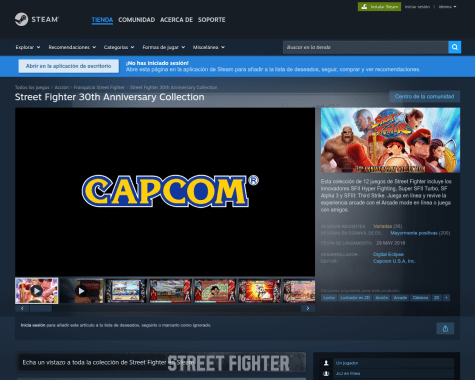Click the Clásicos tag
475x380 pixels.
coord(420,298)
